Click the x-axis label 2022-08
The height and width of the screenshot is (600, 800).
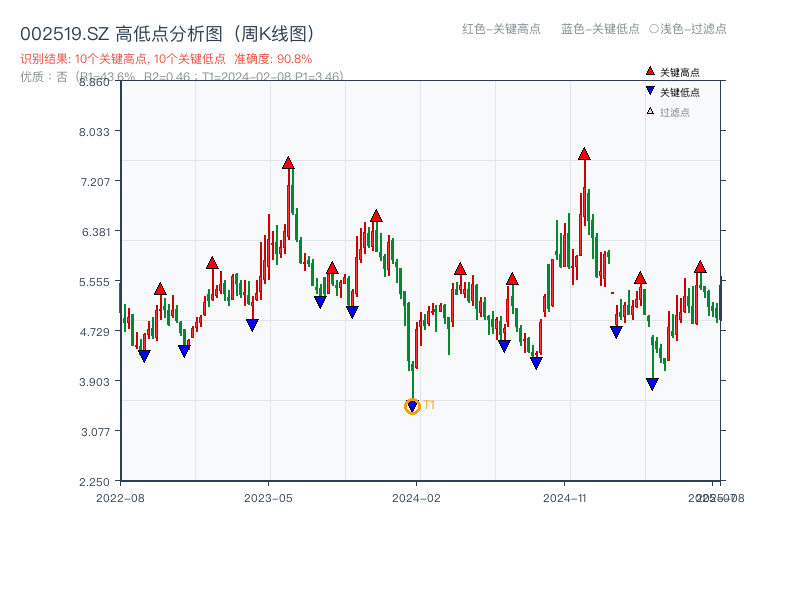tap(120, 498)
